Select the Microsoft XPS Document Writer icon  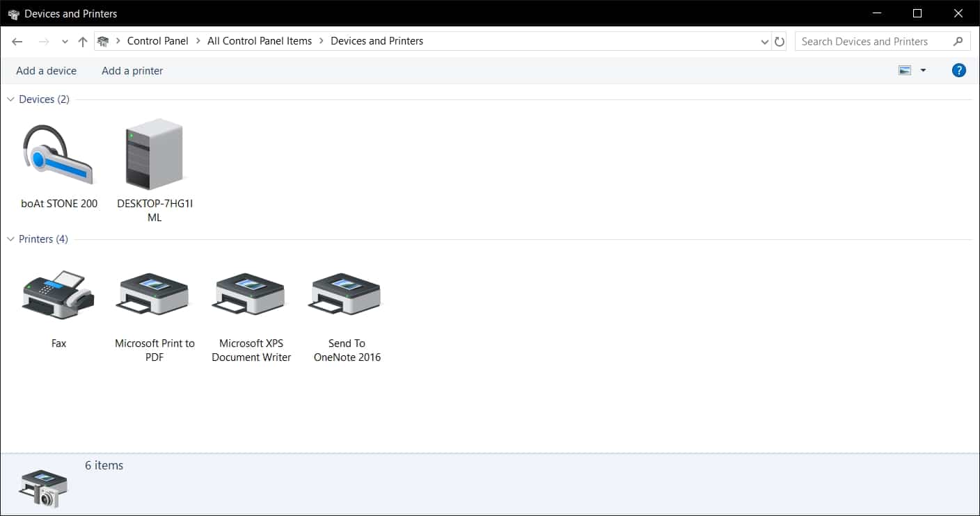(x=251, y=294)
